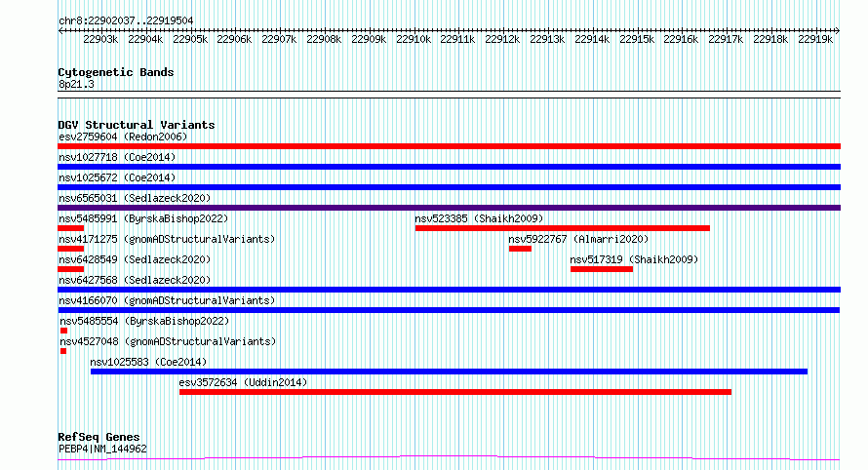Open the nsv4171275 (gnomADStructuralVariants) label

pyautogui.click(x=167, y=239)
